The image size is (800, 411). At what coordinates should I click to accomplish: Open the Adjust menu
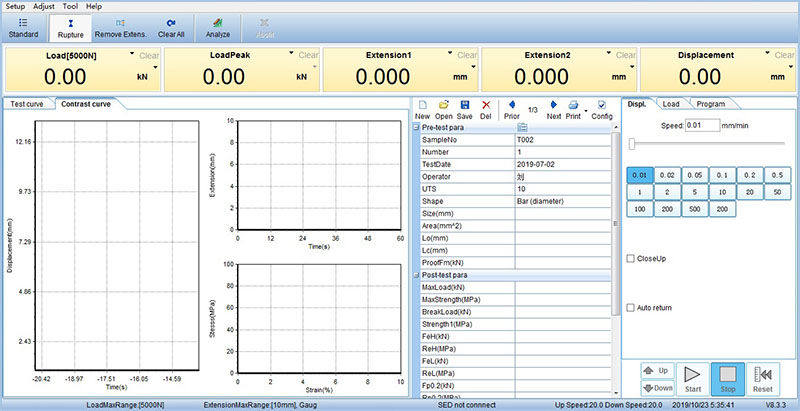[x=44, y=6]
